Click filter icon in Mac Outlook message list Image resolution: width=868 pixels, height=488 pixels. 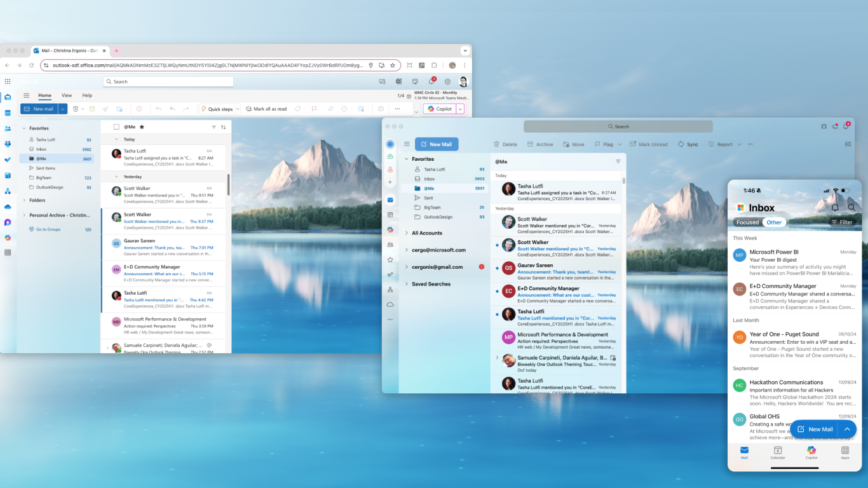[618, 161]
